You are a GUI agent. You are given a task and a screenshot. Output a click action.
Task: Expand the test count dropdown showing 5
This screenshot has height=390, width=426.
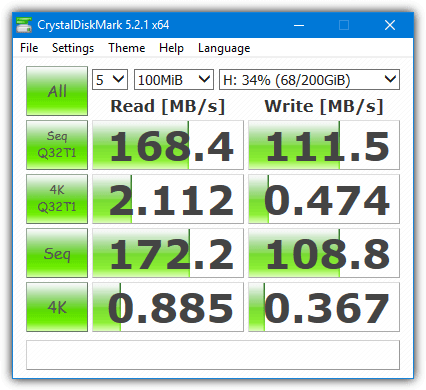tap(110, 80)
